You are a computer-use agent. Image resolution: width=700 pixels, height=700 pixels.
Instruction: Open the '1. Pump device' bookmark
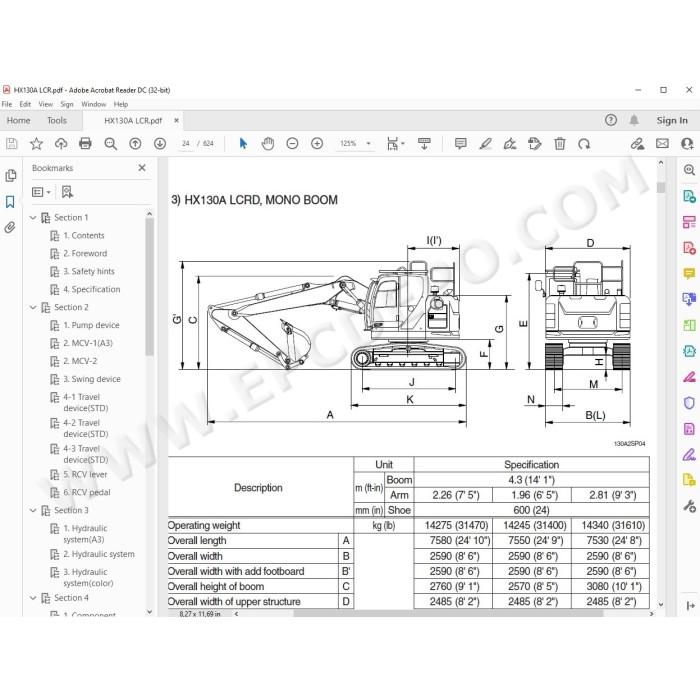click(x=91, y=325)
